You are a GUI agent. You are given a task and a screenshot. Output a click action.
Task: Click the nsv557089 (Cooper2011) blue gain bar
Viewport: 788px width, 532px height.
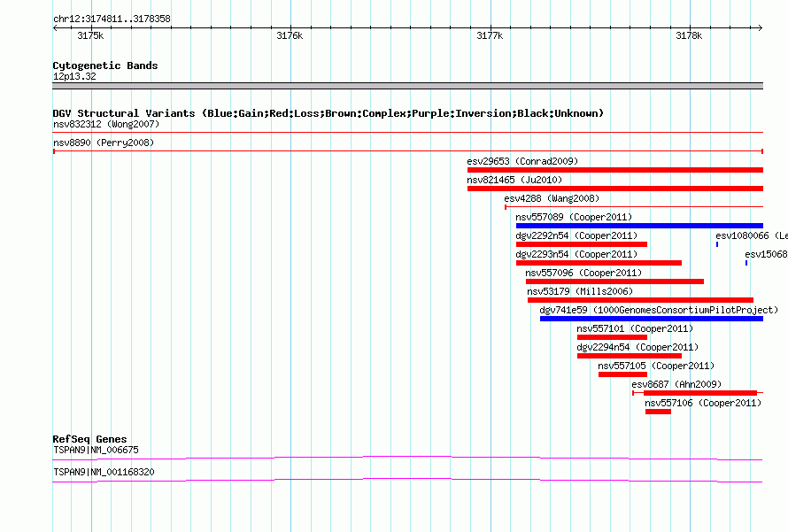click(x=639, y=226)
